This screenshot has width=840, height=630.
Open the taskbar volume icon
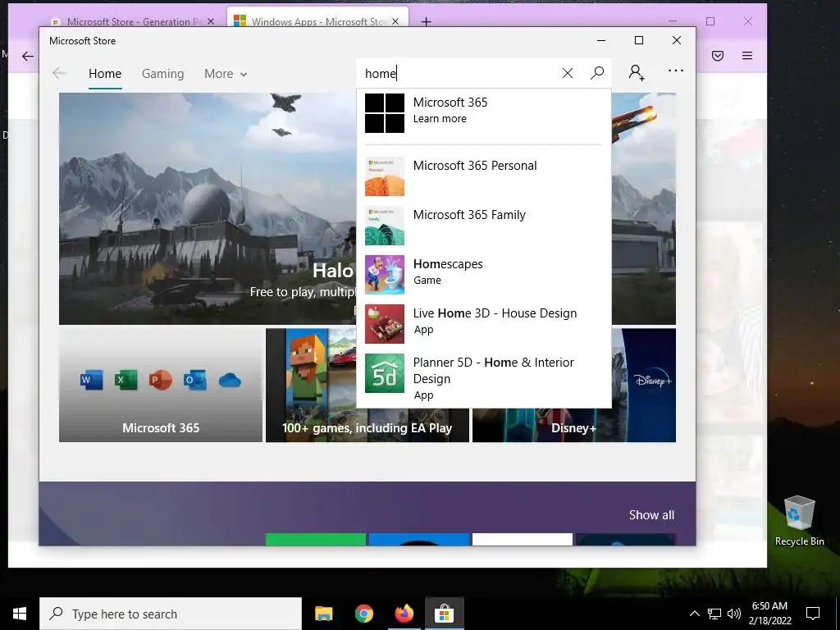point(734,614)
